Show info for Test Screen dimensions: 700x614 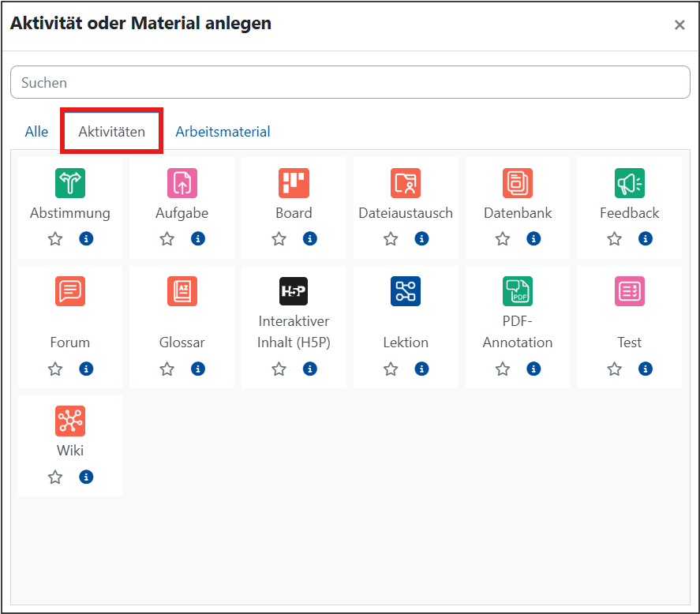[x=645, y=369]
